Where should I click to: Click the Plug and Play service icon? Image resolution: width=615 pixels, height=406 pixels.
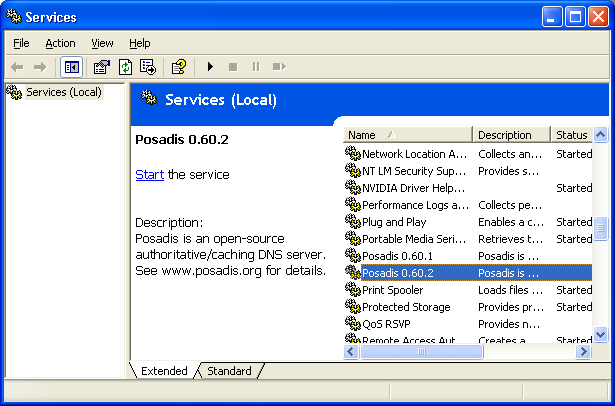click(352, 222)
